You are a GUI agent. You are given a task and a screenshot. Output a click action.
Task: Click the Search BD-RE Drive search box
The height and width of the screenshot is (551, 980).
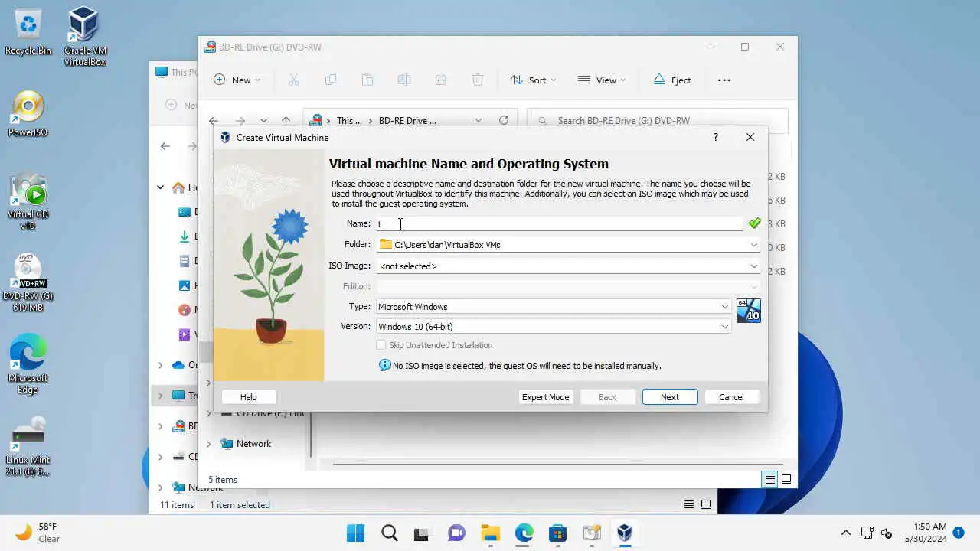(x=657, y=120)
